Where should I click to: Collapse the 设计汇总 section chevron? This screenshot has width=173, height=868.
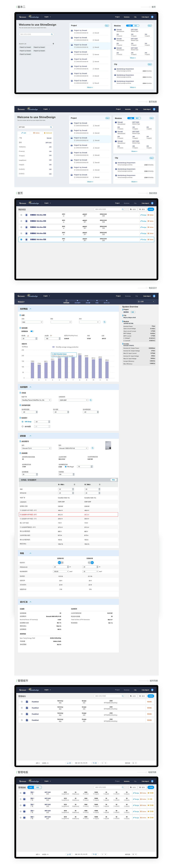30,602
